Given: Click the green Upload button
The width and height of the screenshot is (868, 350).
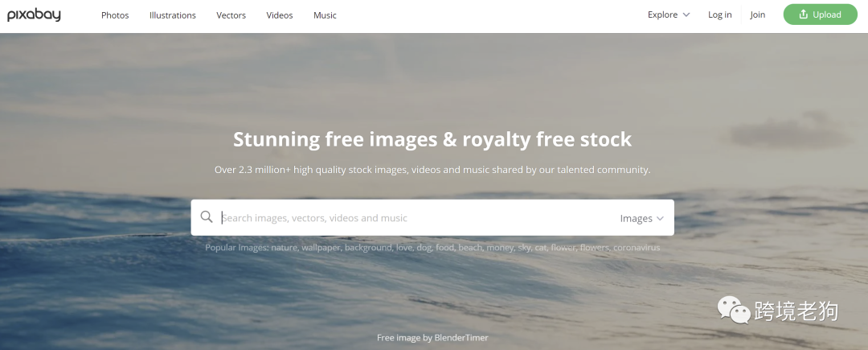Looking at the screenshot, I should [x=821, y=15].
